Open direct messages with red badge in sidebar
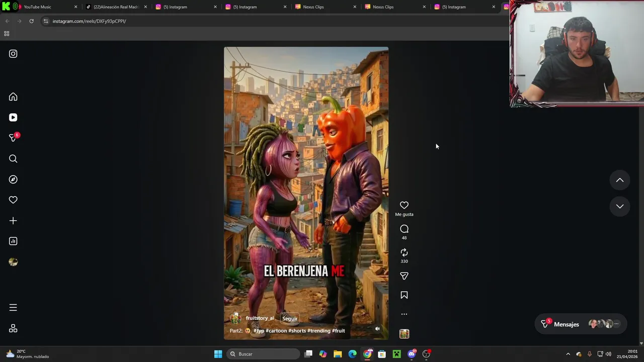644x362 pixels. (14, 138)
